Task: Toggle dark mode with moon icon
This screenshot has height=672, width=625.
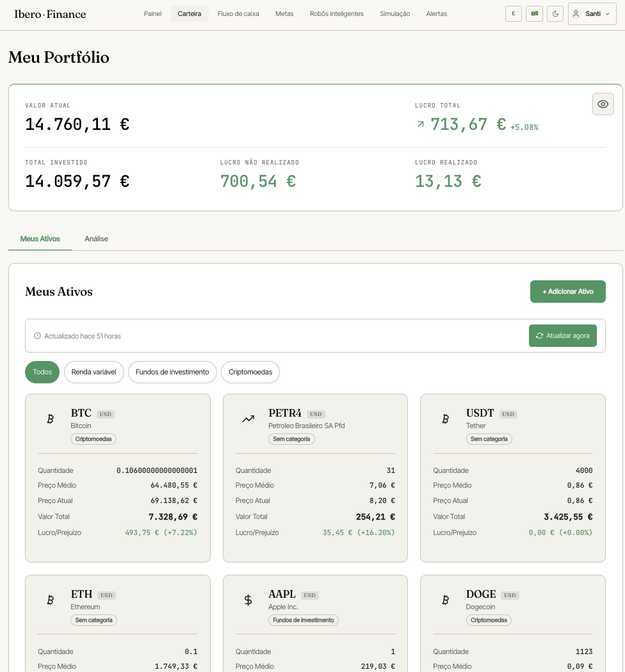Action: (555, 13)
